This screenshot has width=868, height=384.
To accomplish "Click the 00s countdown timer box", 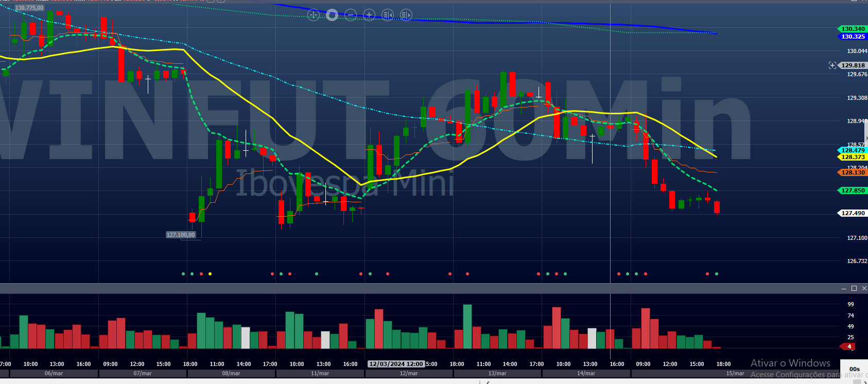I will coord(855,369).
